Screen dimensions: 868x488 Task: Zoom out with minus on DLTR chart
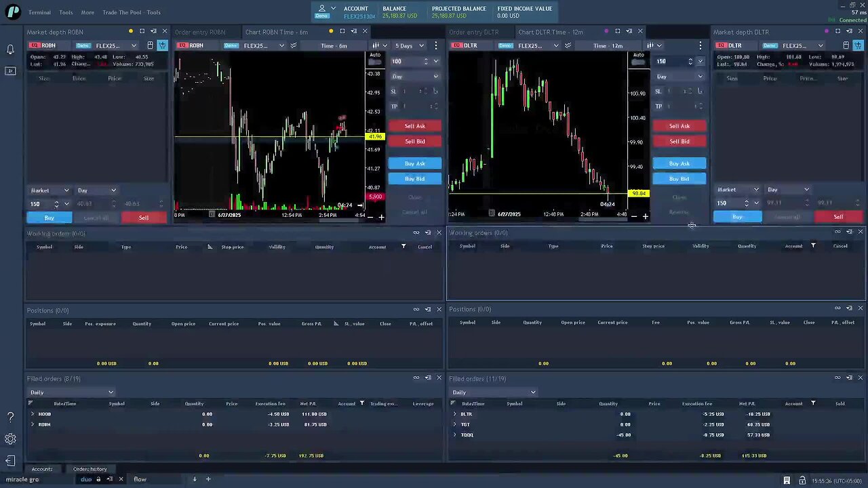(x=633, y=216)
